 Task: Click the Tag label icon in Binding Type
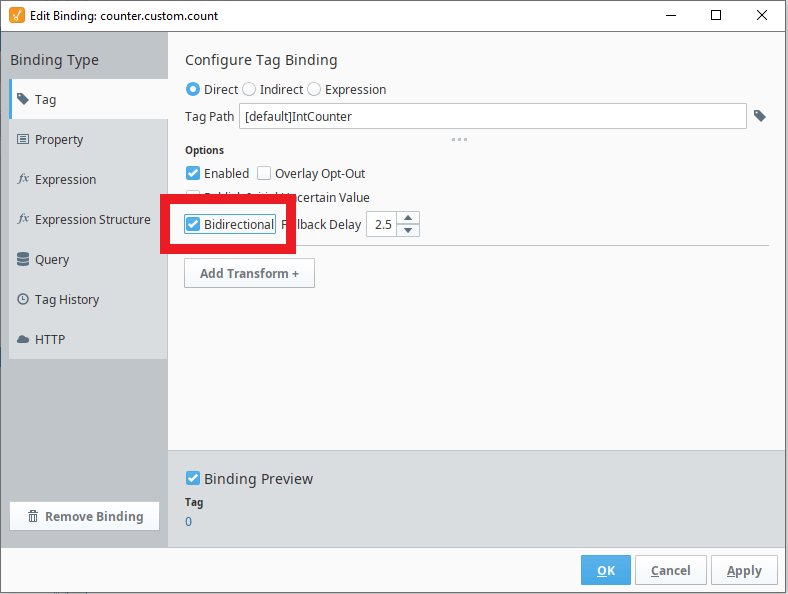coord(23,98)
